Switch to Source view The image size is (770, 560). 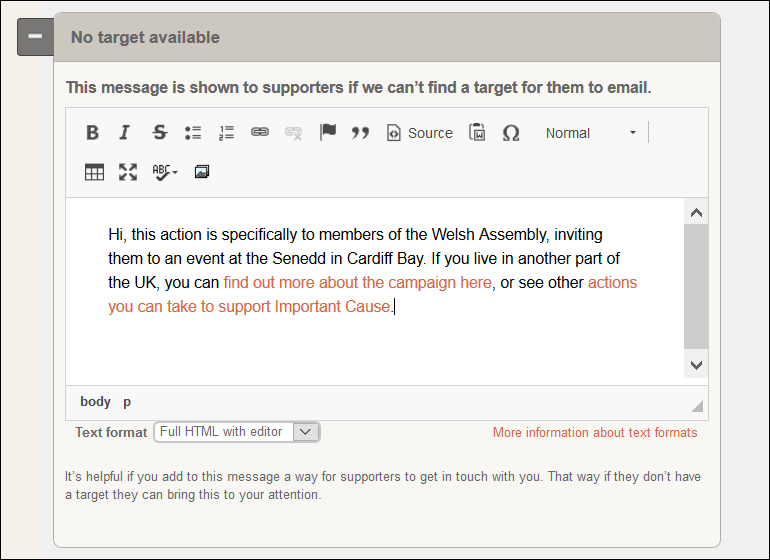(x=419, y=133)
